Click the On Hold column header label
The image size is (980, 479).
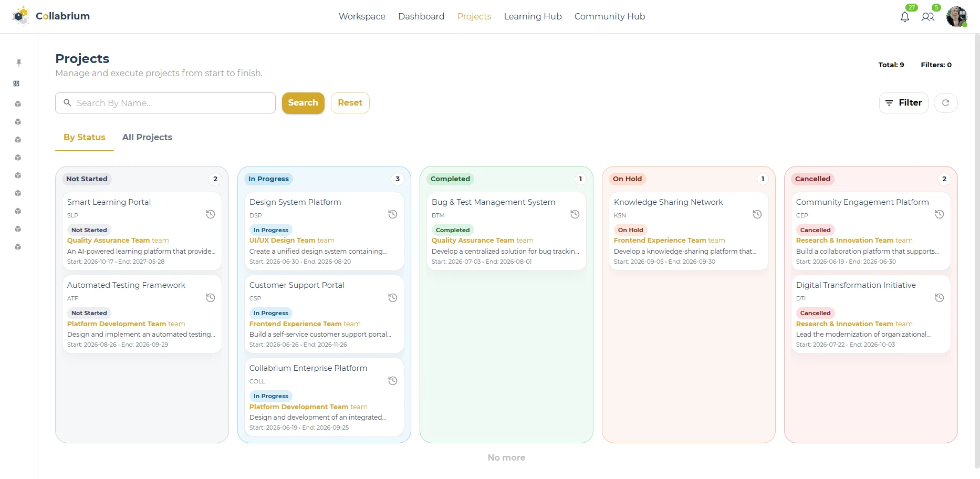pyautogui.click(x=627, y=179)
